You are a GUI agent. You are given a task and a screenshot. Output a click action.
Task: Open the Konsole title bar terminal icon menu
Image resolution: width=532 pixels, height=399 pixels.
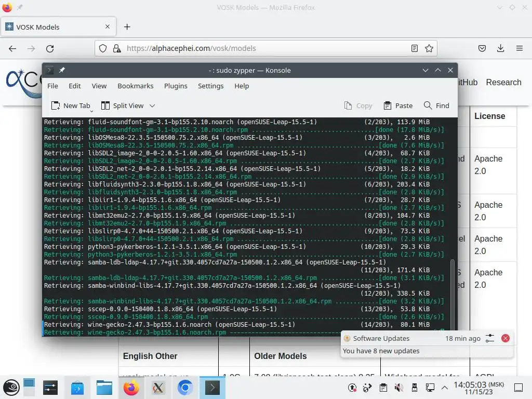coord(50,70)
